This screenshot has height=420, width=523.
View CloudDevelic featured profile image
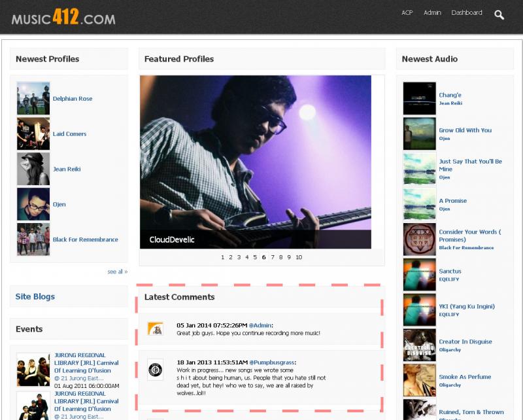(256, 162)
